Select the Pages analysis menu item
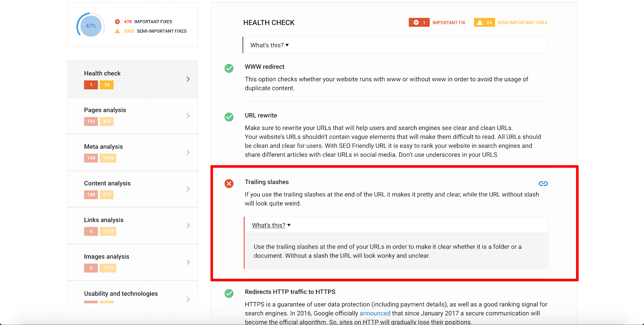644x325 pixels. click(132, 116)
